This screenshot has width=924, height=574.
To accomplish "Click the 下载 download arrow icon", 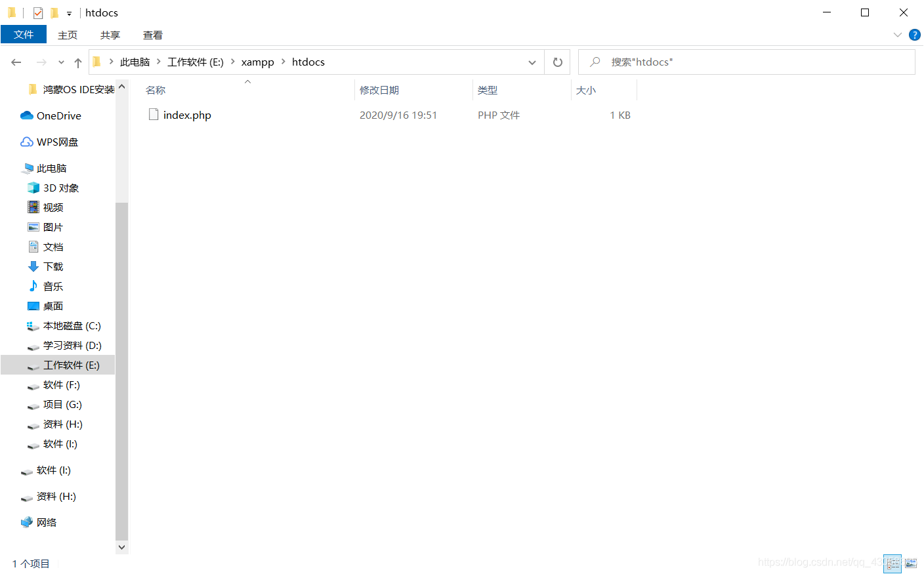I will coord(33,266).
